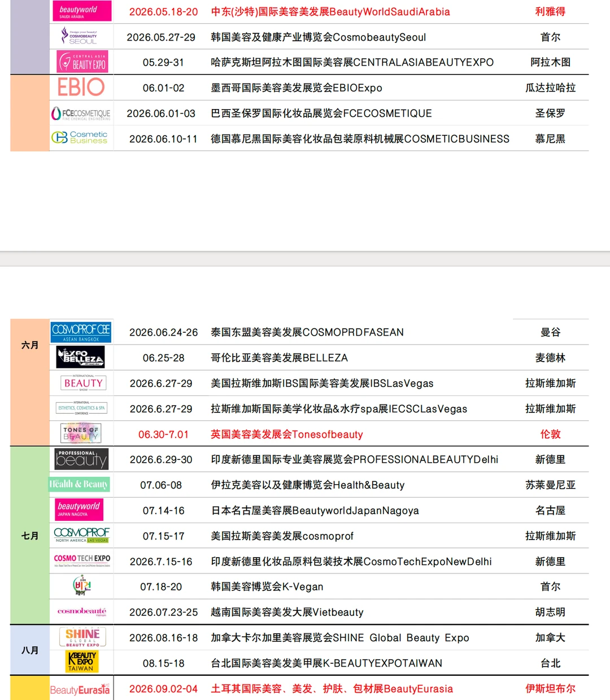Open the FCE Cosmetique logo
Screen dimensions: 610x700
click(81, 113)
